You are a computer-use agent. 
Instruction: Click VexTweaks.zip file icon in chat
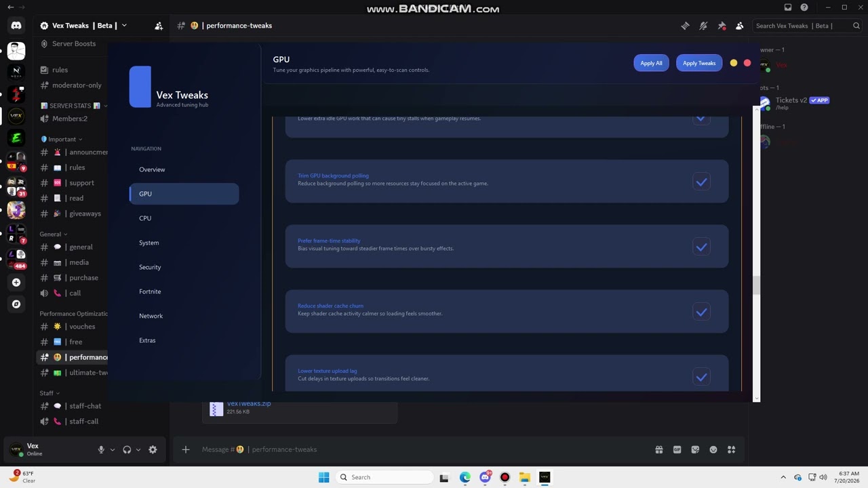tap(216, 409)
